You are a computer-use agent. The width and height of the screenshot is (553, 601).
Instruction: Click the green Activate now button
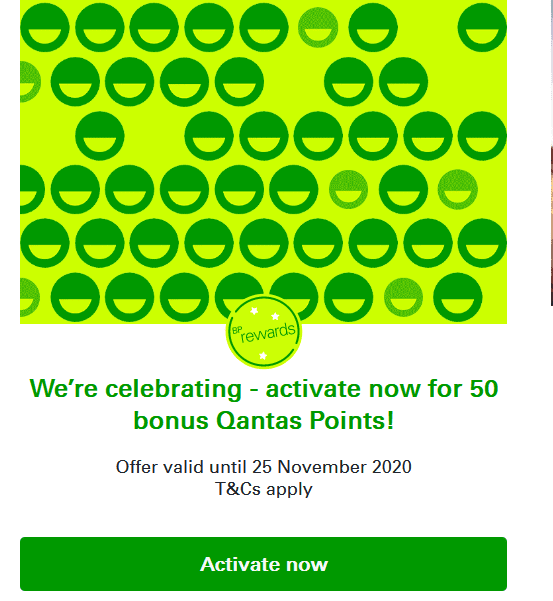point(263,564)
